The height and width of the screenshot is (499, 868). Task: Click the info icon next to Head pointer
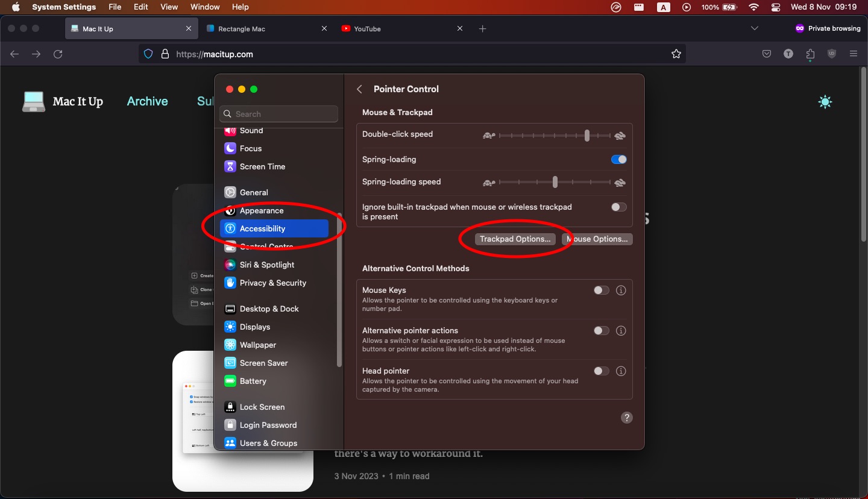pyautogui.click(x=621, y=371)
